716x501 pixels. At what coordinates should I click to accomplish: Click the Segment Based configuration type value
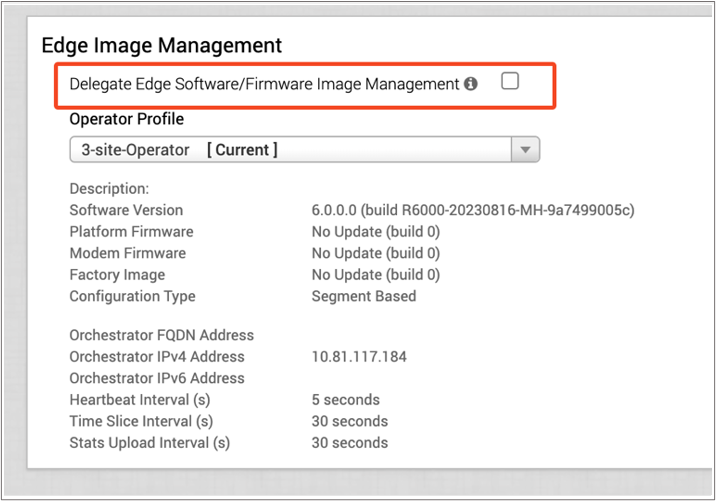coord(364,296)
